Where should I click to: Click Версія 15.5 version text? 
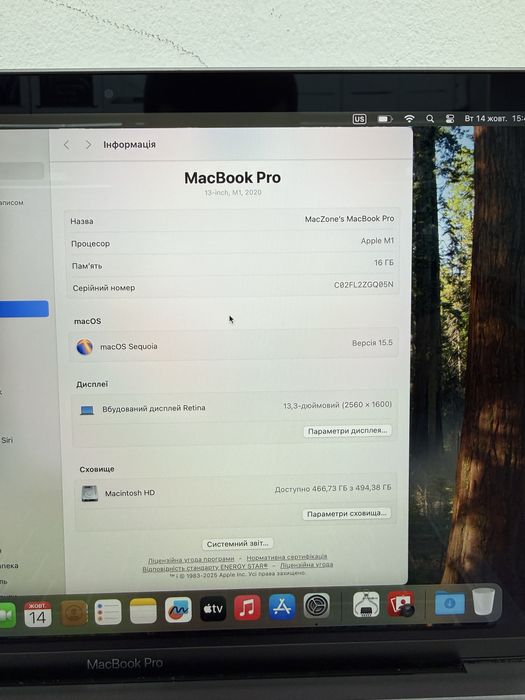[x=372, y=343]
